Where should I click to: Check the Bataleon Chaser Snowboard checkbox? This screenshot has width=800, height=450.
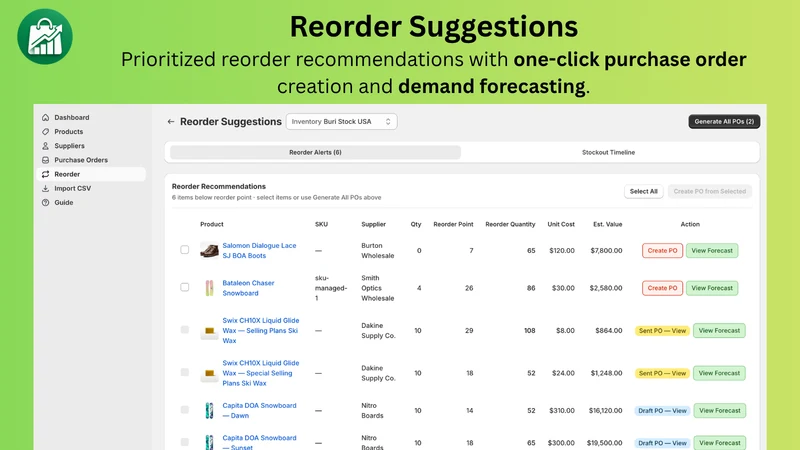pos(185,287)
